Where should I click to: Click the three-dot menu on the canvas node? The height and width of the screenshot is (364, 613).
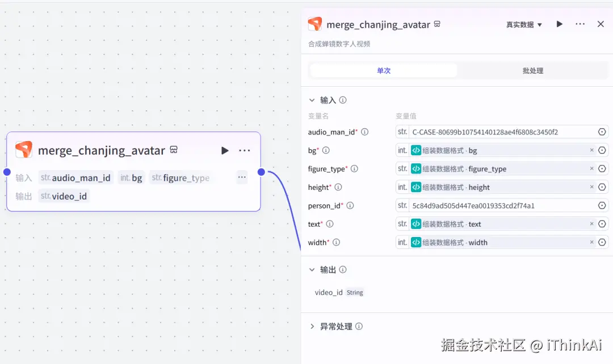245,150
